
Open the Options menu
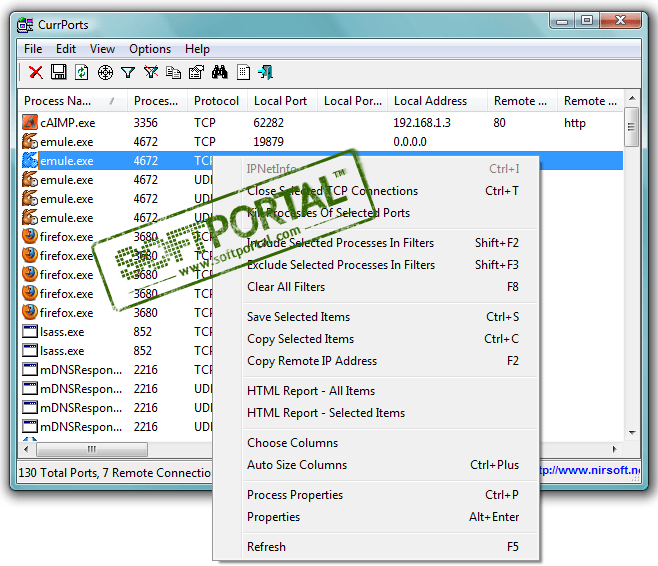150,49
